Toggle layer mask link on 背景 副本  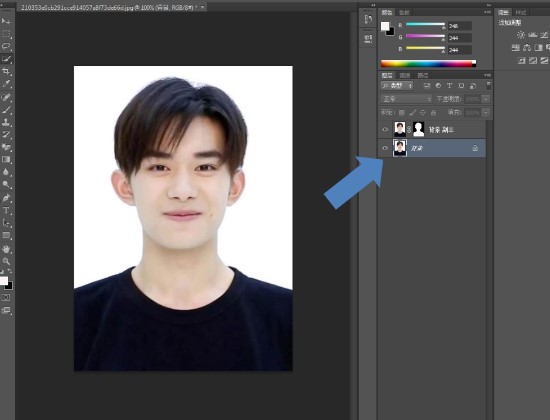[x=409, y=129]
